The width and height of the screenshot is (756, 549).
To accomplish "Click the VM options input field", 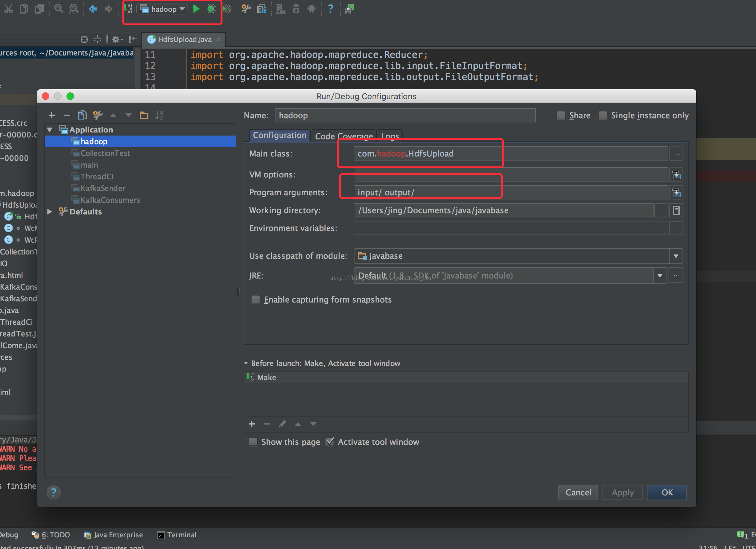I will pyautogui.click(x=511, y=175).
